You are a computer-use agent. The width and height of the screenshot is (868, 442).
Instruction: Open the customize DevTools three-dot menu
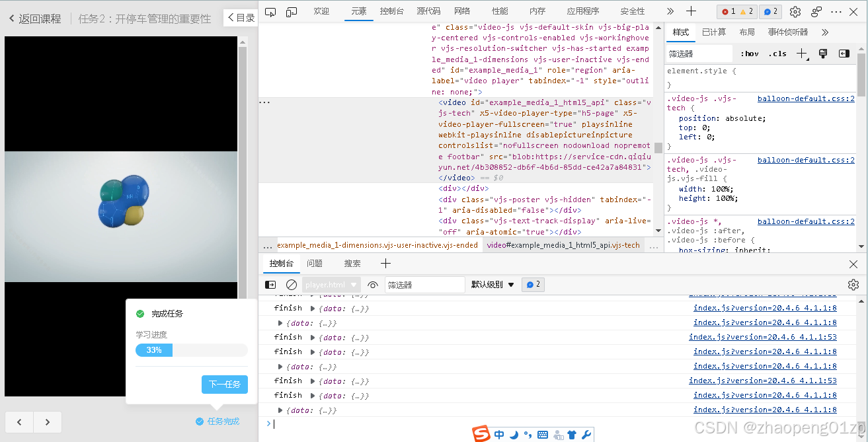(x=836, y=11)
